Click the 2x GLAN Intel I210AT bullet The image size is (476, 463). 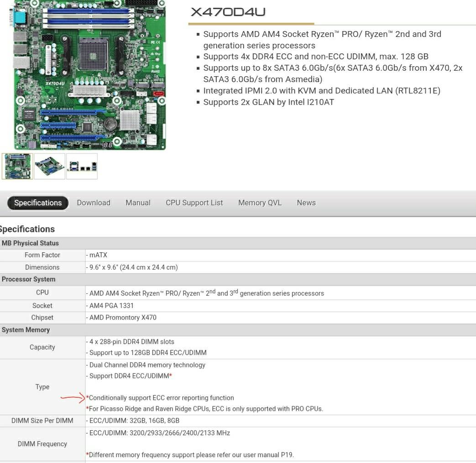click(269, 102)
